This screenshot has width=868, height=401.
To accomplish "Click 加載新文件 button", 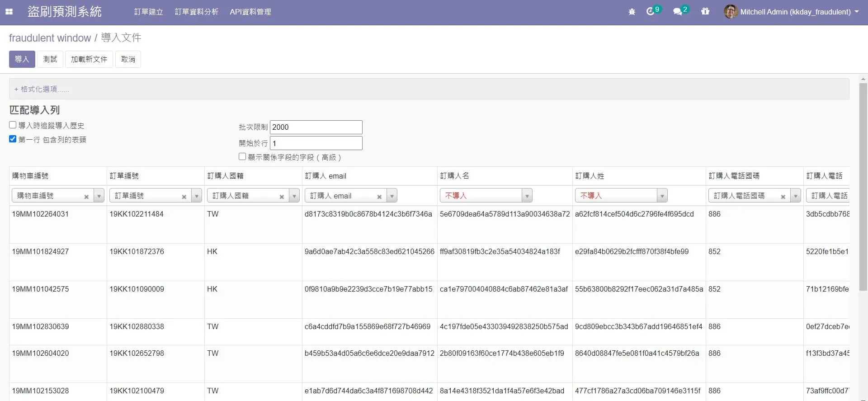I will click(x=89, y=59).
